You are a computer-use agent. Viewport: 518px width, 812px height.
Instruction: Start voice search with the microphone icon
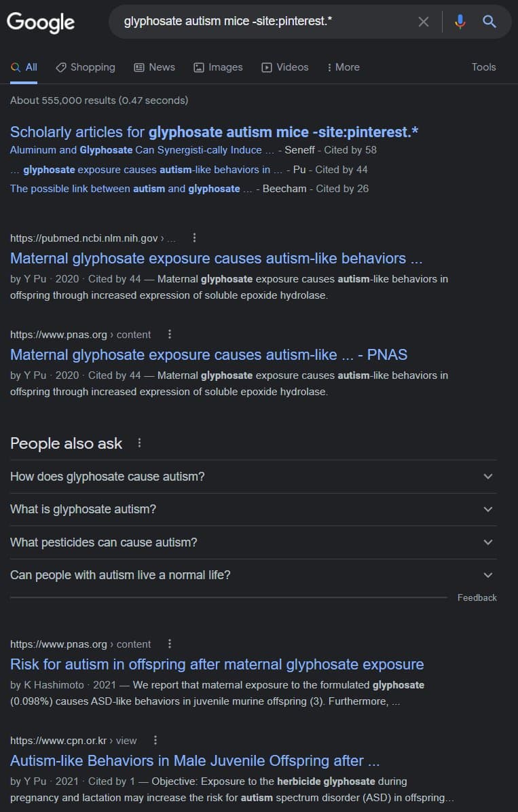460,22
